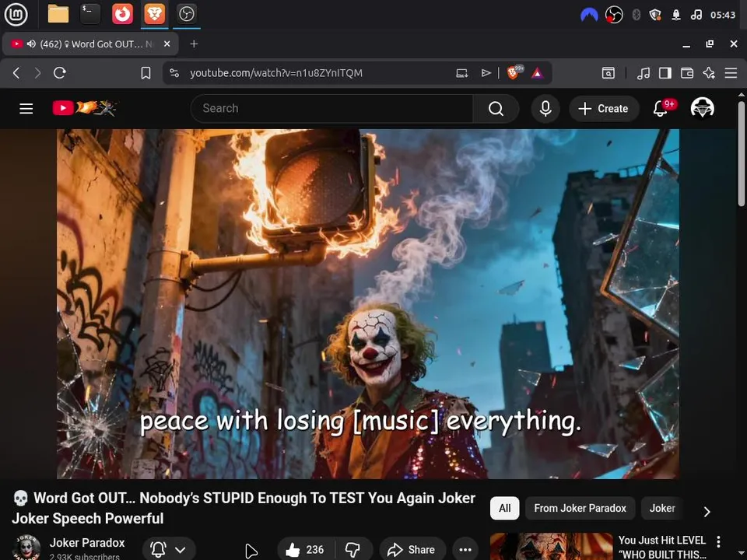Screen dimensions: 747x560
Task: Mute the tab using its speaker icon
Action: (31, 44)
